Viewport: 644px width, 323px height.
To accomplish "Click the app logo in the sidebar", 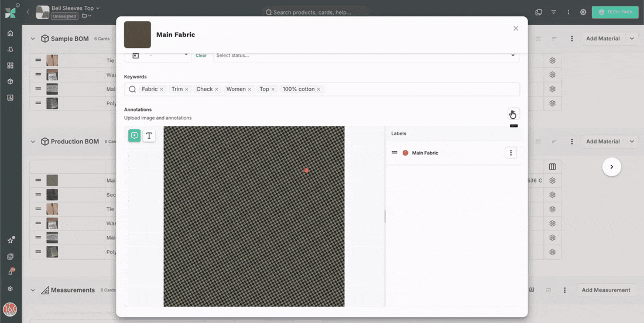I will tap(11, 13).
